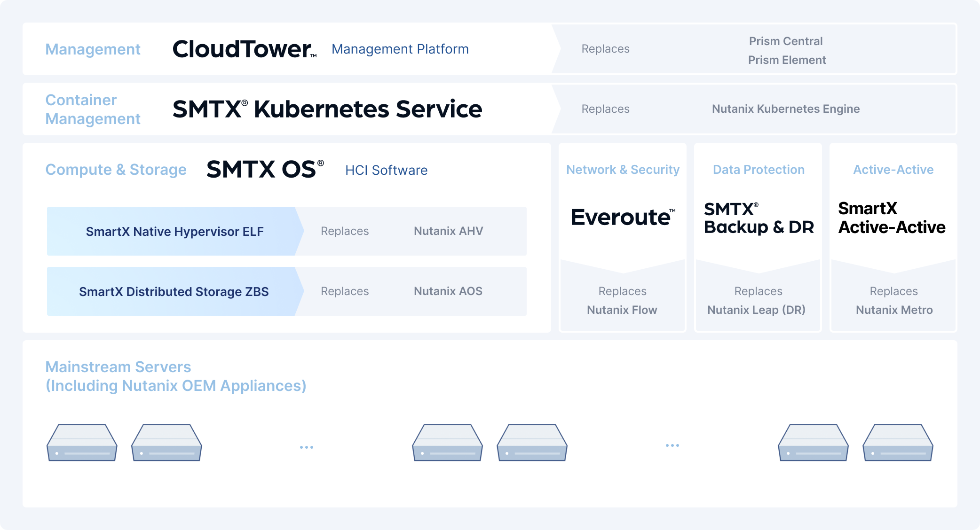Click the ellipsis after the second server
Screen dimensions: 980x530
click(x=307, y=447)
